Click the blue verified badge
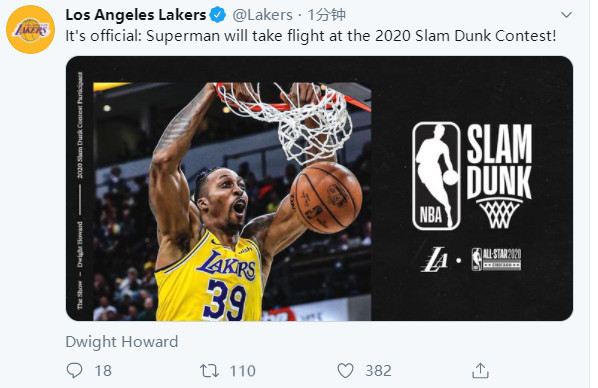This screenshot has height=388, width=598. click(218, 15)
